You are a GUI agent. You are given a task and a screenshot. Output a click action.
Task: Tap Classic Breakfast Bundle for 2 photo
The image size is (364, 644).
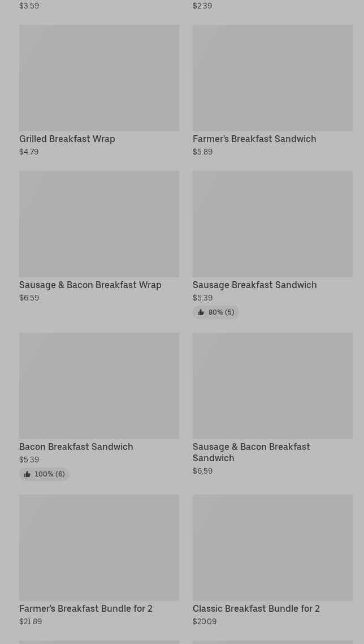point(272,548)
